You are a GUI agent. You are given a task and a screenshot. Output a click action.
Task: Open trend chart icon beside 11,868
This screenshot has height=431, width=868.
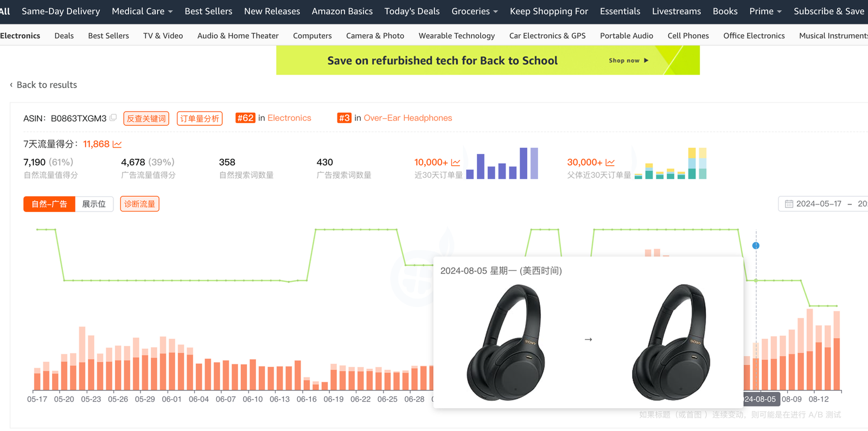coord(117,144)
